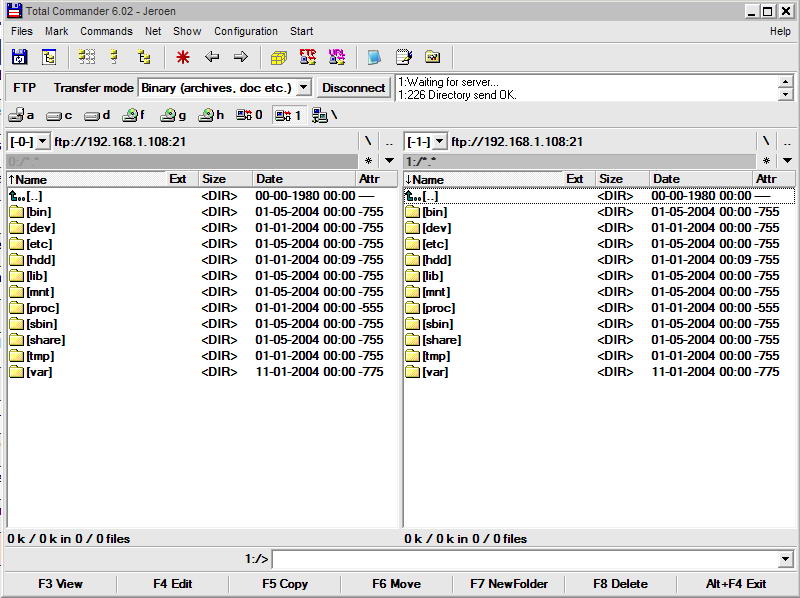Click left panel favorites asterisk button
The image size is (800, 598).
click(368, 161)
